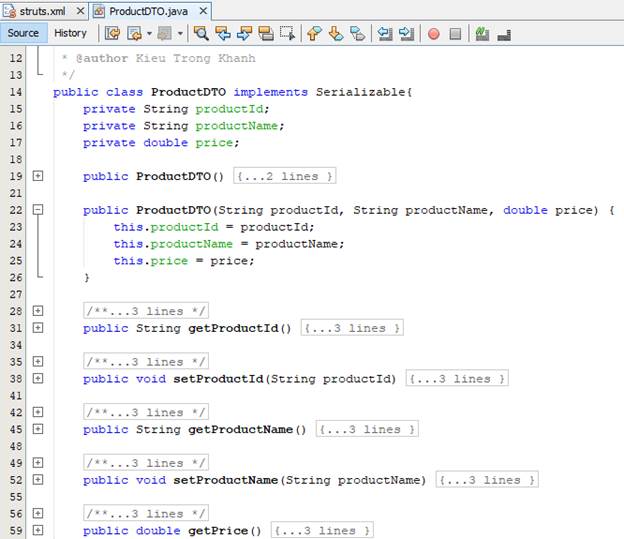The height and width of the screenshot is (539, 624).
Task: Click the Shift Line Right icon
Action: pyautogui.click(x=406, y=33)
